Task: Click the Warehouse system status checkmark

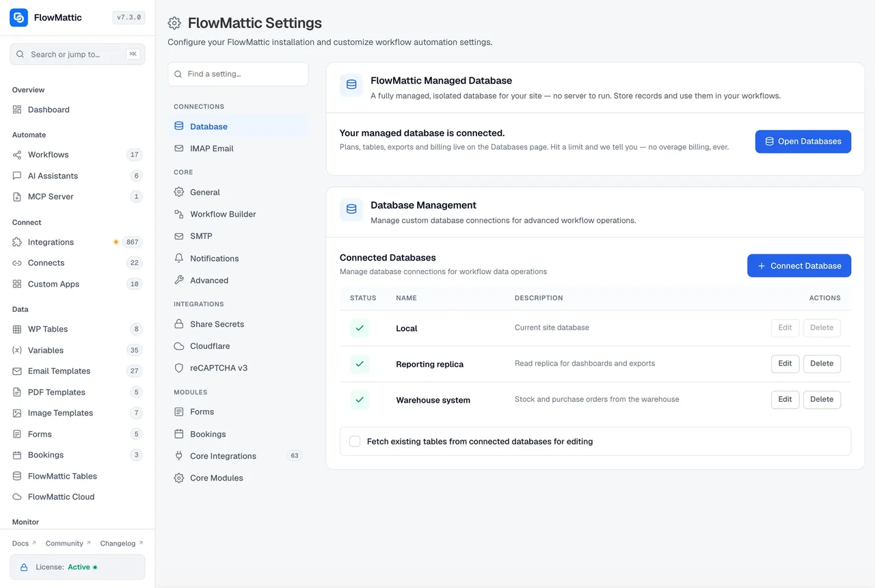Action: 360,400
